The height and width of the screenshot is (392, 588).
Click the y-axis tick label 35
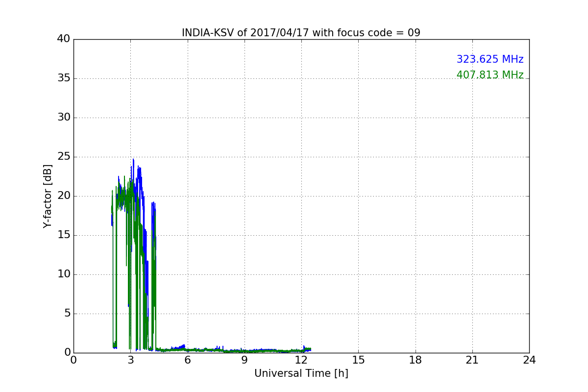tap(64, 78)
